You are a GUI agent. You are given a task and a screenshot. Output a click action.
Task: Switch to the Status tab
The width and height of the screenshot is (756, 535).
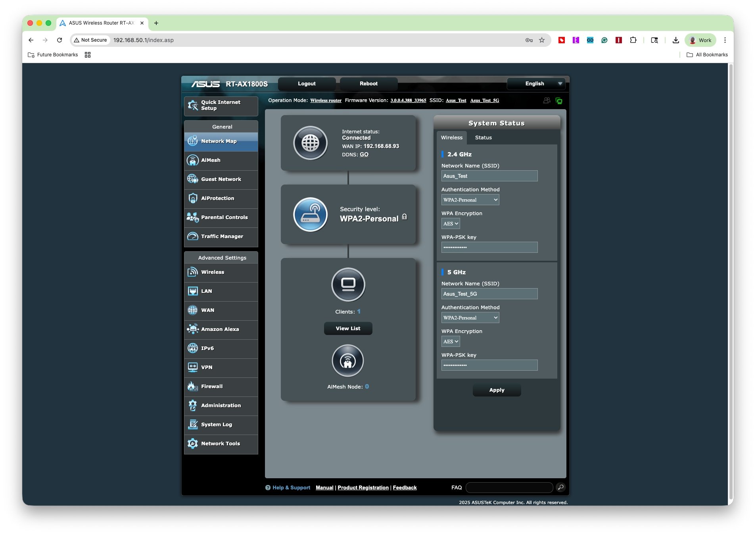[x=483, y=138]
